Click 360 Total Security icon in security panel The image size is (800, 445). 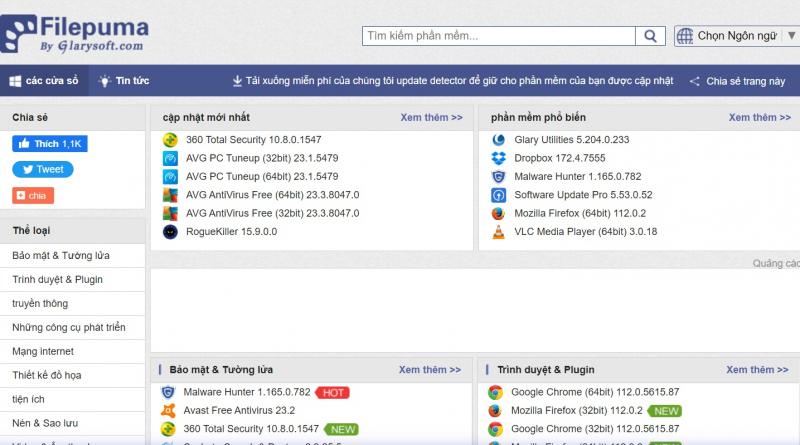(168, 429)
